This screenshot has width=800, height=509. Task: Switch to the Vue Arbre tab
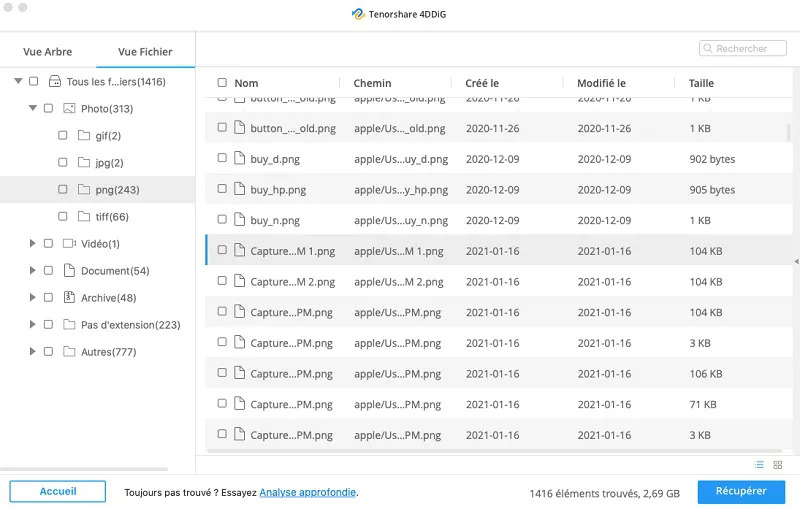(x=47, y=52)
